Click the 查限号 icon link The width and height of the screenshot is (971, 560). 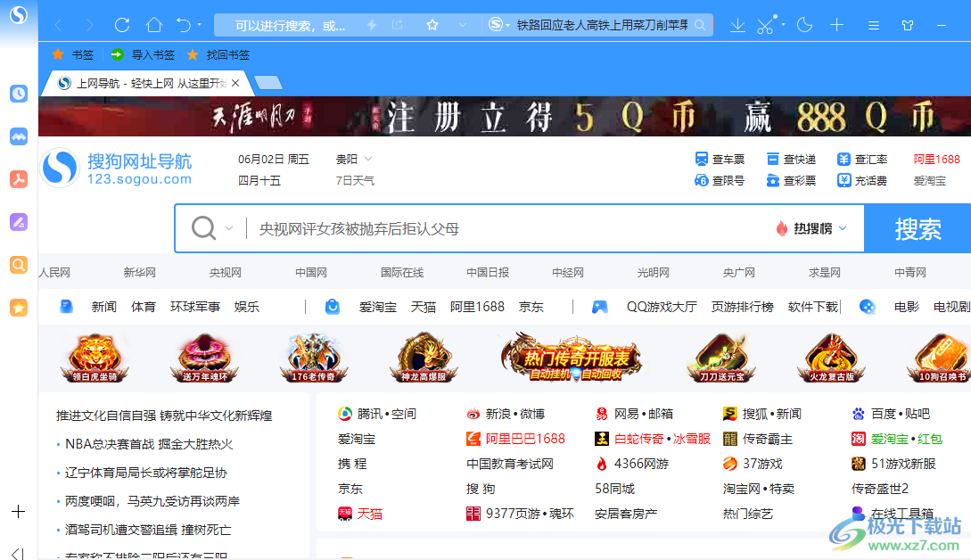(x=720, y=180)
